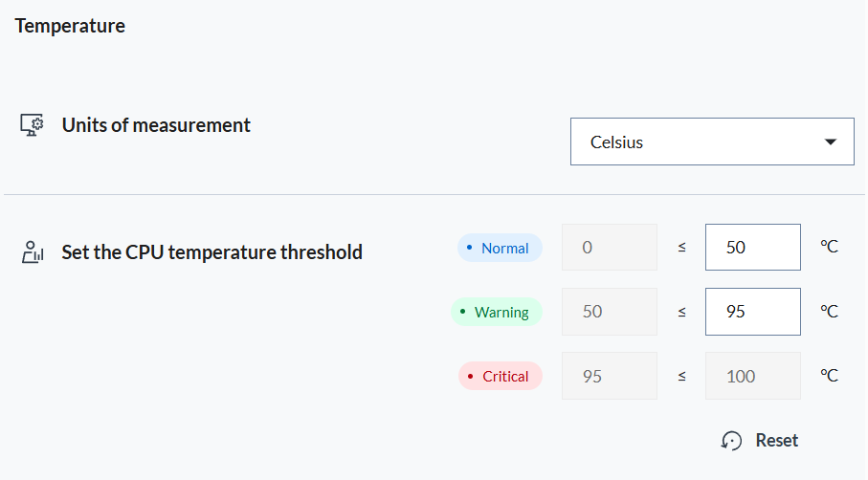Open the Celsius units dropdown
This screenshot has height=480, width=868.
[712, 142]
